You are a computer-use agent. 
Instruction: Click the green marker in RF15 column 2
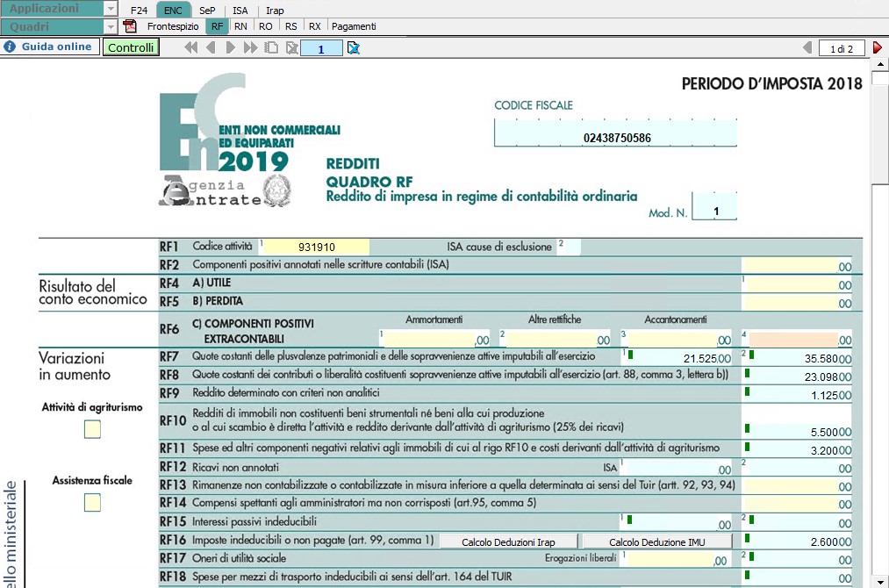click(x=752, y=520)
